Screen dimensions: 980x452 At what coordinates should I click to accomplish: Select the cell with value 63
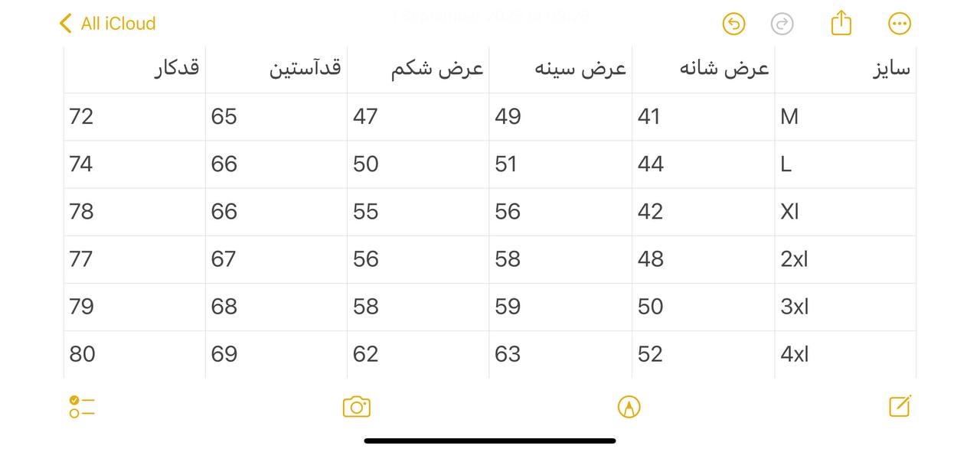click(560, 354)
